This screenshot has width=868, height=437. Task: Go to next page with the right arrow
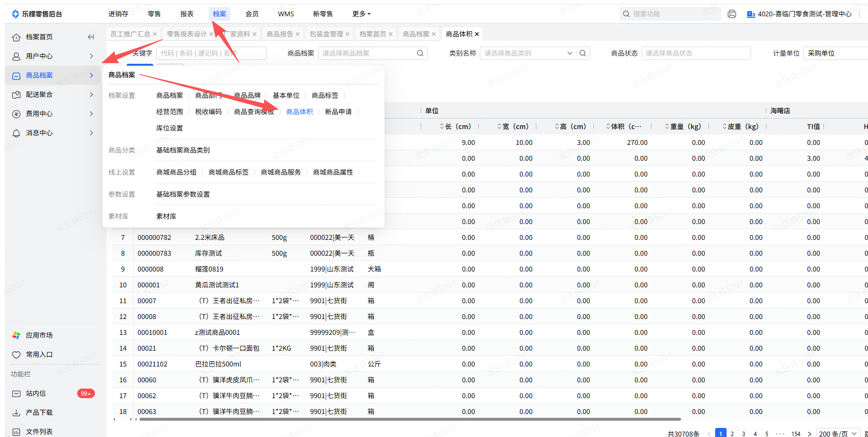(x=810, y=434)
